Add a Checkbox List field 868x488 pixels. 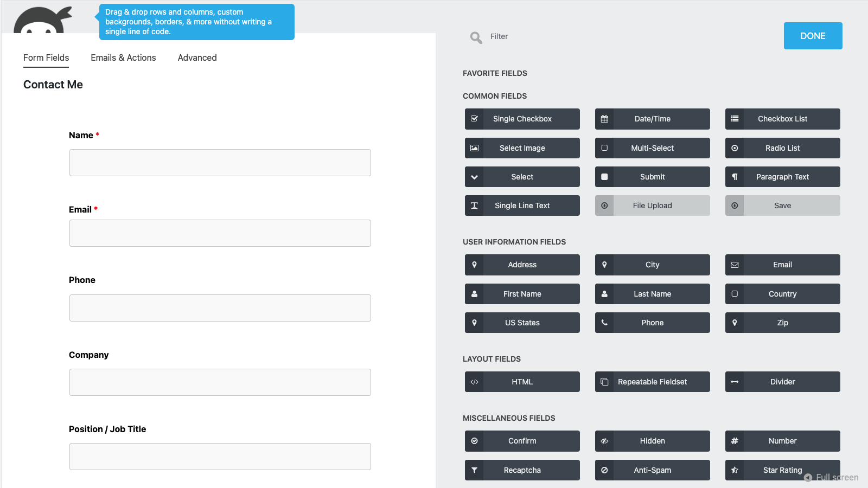tap(782, 119)
